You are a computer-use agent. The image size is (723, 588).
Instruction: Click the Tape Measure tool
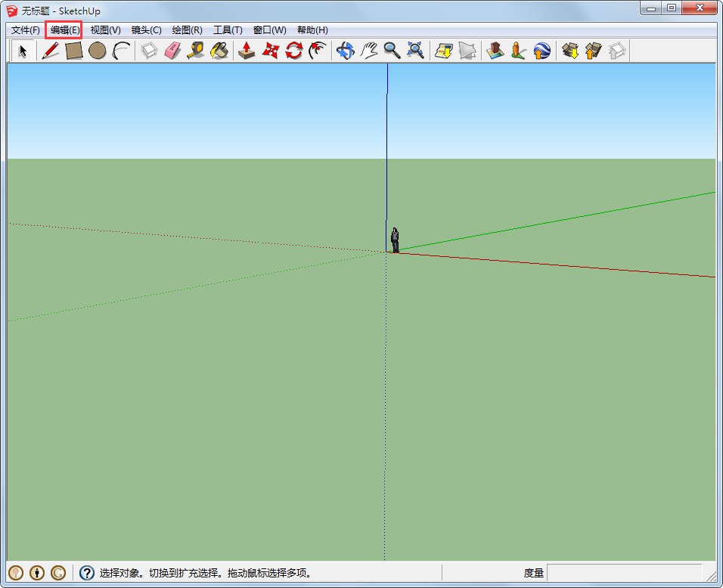[196, 51]
